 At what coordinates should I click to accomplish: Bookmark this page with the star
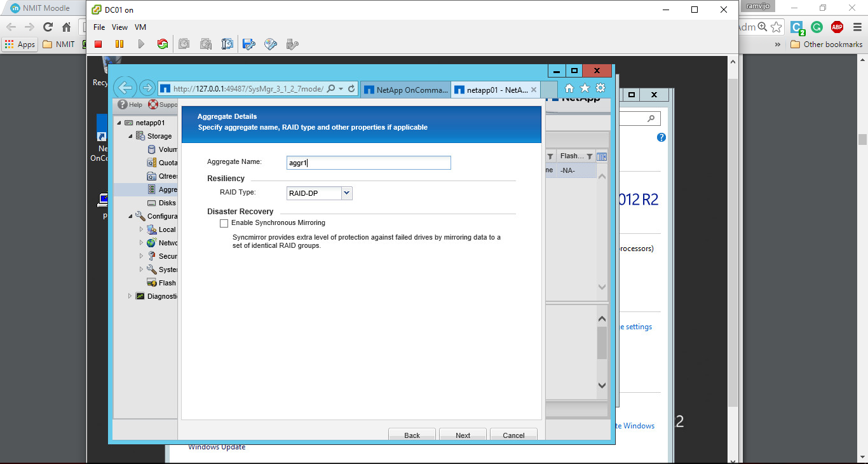point(776,27)
